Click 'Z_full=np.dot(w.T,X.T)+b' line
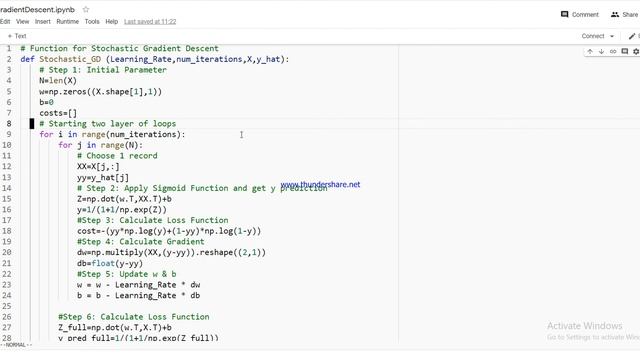This screenshot has height=360, width=640. click(115, 328)
